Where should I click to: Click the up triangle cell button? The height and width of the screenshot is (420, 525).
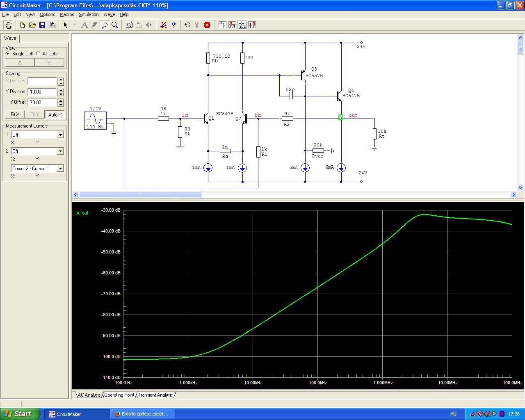coord(20,62)
